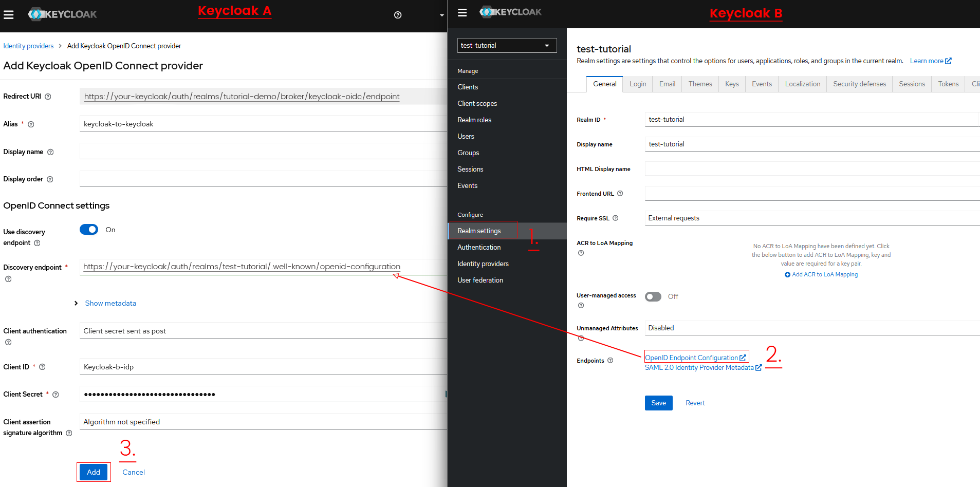This screenshot has height=487, width=980.
Task: Show help for ACR to LoA Mapping
Action: click(581, 253)
